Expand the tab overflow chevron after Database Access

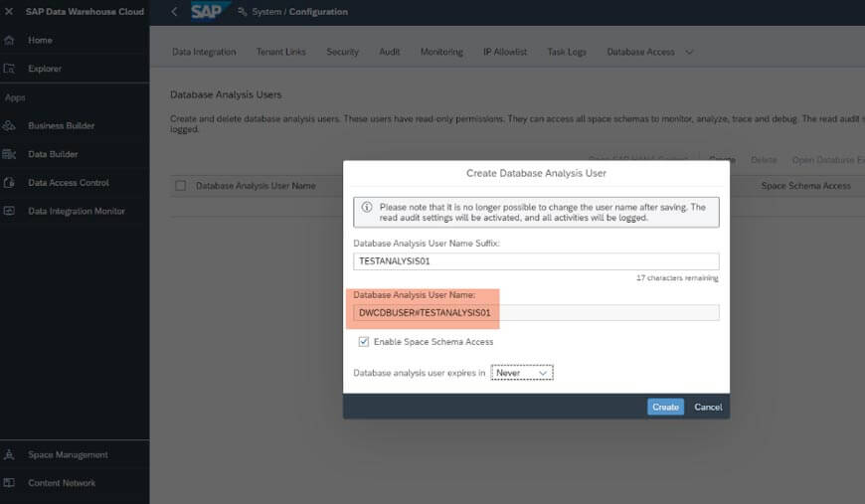tap(689, 52)
